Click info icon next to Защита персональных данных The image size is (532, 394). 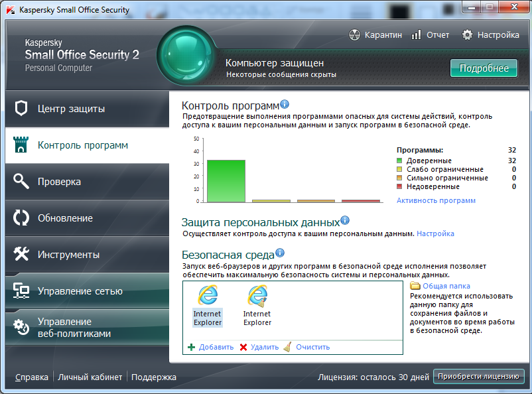tap(345, 221)
